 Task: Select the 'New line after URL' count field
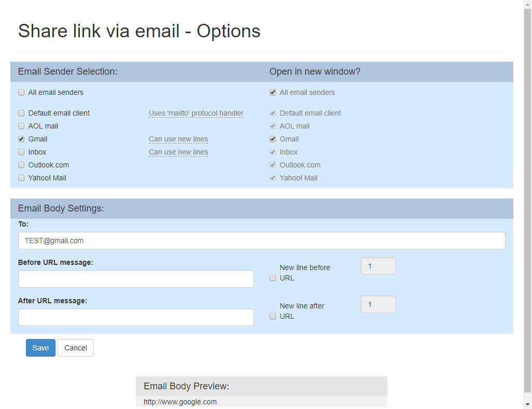[378, 304]
